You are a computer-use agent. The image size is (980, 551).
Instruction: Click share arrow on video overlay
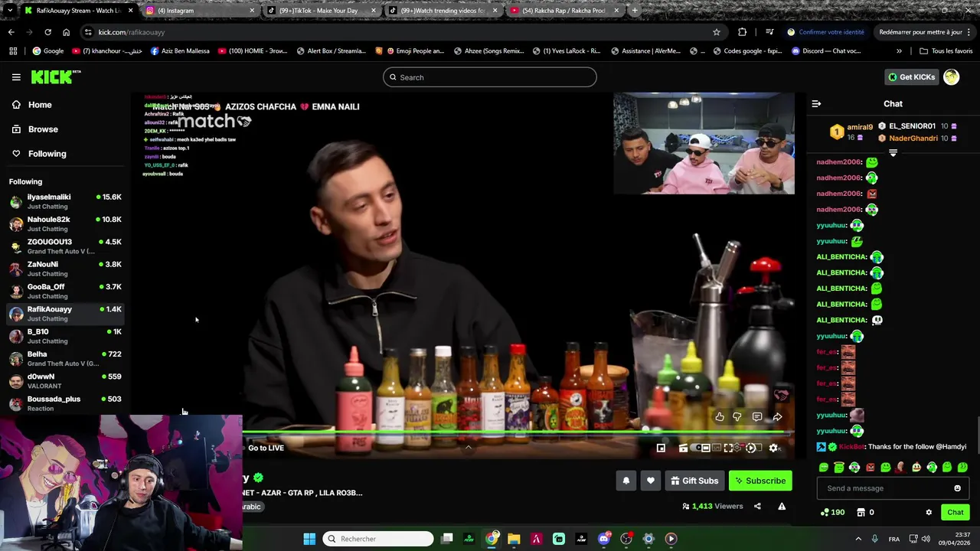777,417
